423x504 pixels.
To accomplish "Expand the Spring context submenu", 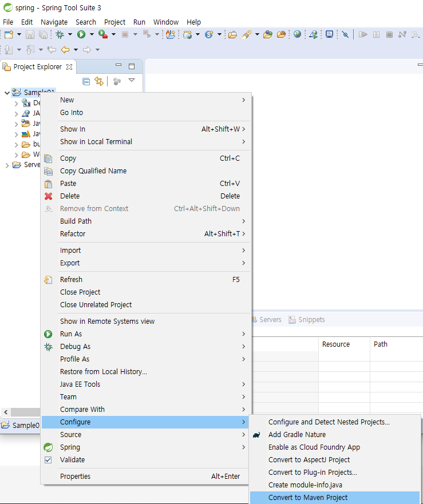I will [145, 447].
